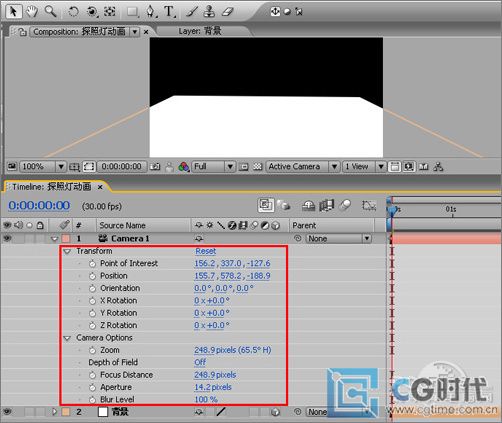Select the Pen tool
Viewport: 502px width, 423px height.
[x=151, y=12]
